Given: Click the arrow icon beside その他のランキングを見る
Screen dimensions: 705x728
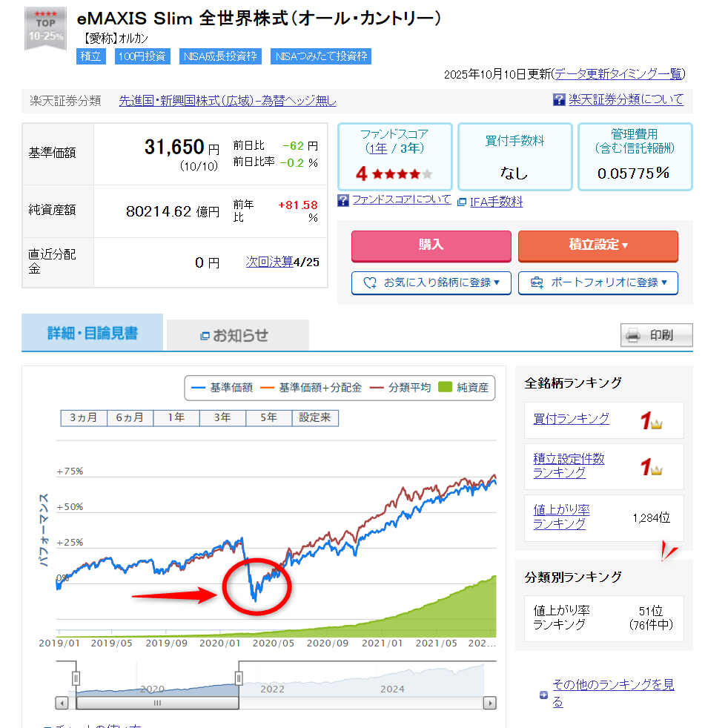Looking at the screenshot, I should click(543, 695).
